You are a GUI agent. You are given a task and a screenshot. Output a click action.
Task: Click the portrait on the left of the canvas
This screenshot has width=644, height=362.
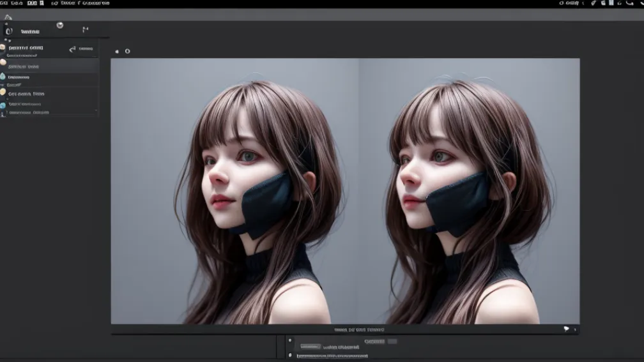235,192
